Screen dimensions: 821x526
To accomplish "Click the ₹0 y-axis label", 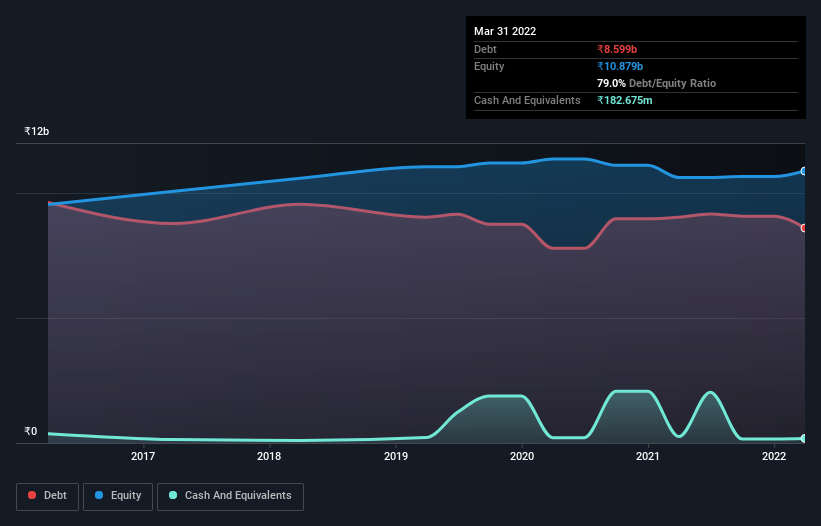I will click(x=31, y=431).
